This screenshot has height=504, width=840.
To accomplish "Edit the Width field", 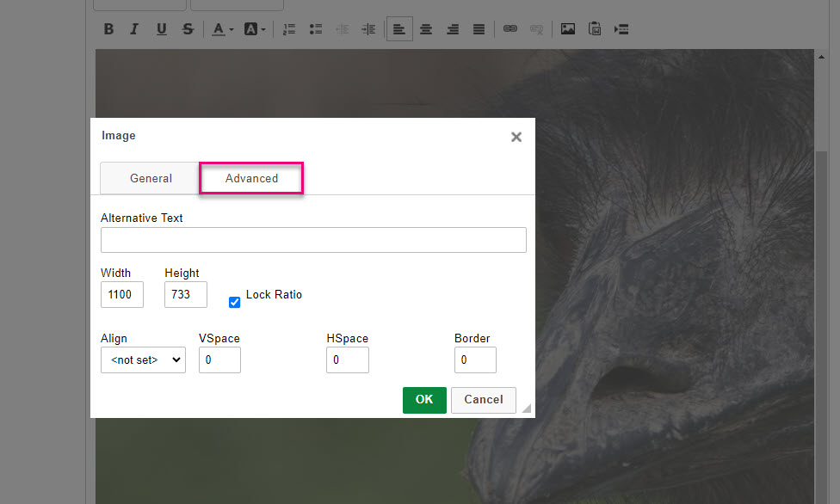I will coord(122,295).
